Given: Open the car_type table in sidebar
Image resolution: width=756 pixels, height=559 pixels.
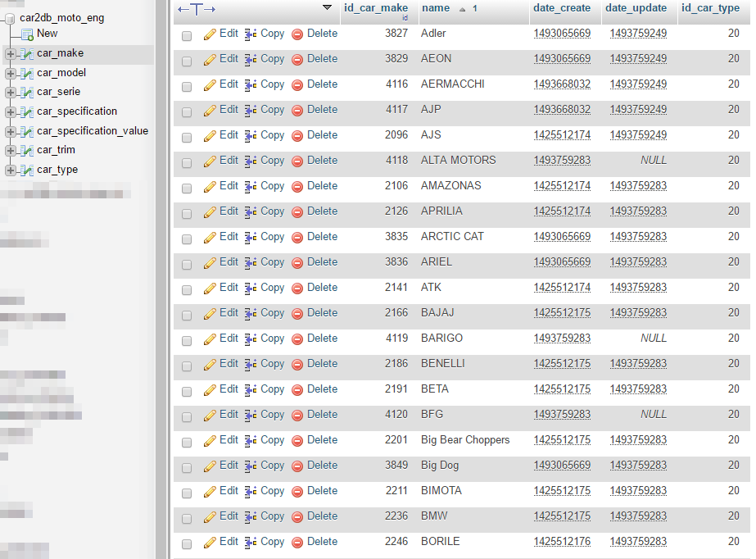Looking at the screenshot, I should pyautogui.click(x=57, y=170).
